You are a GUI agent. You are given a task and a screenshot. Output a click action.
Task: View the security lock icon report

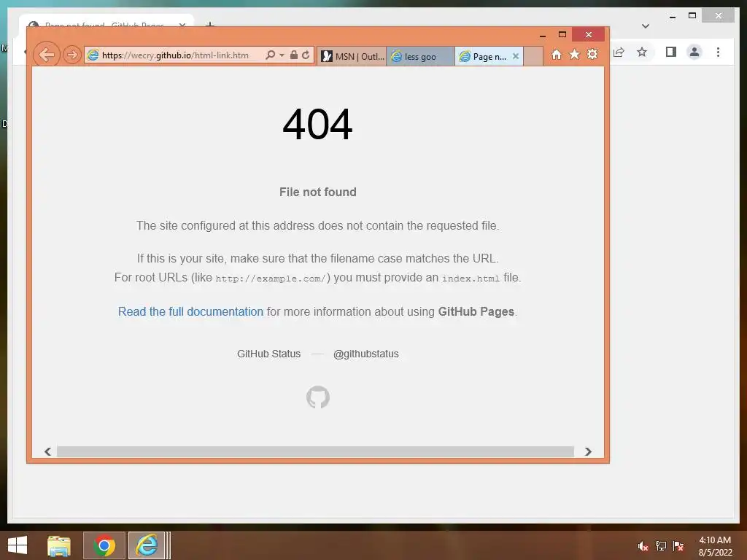click(294, 55)
